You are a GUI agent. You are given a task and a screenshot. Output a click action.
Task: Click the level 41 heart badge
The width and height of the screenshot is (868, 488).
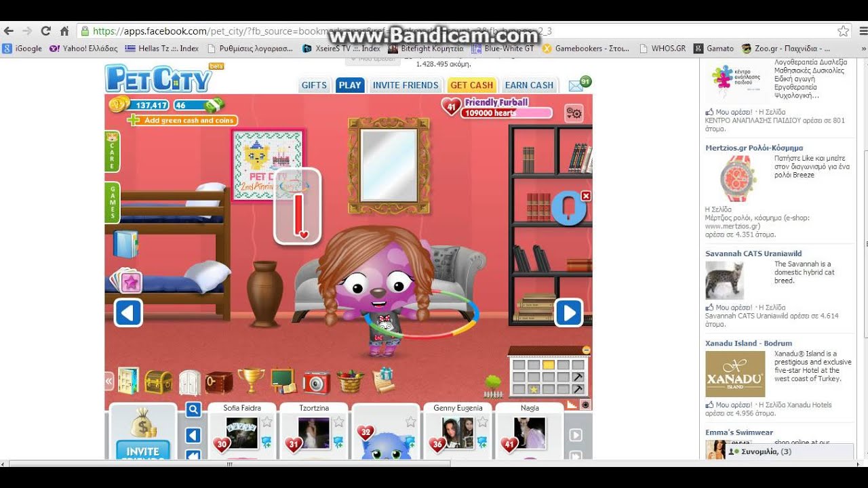[x=451, y=106]
